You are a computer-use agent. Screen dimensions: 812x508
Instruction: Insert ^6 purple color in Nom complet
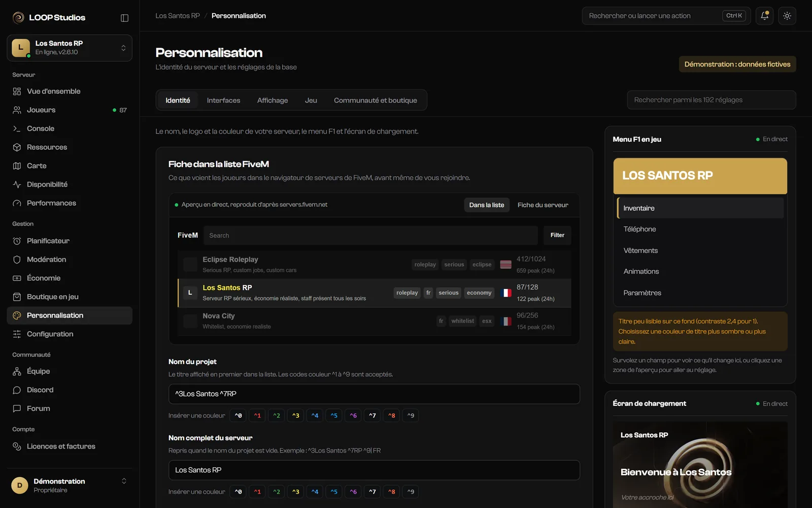[353, 492]
